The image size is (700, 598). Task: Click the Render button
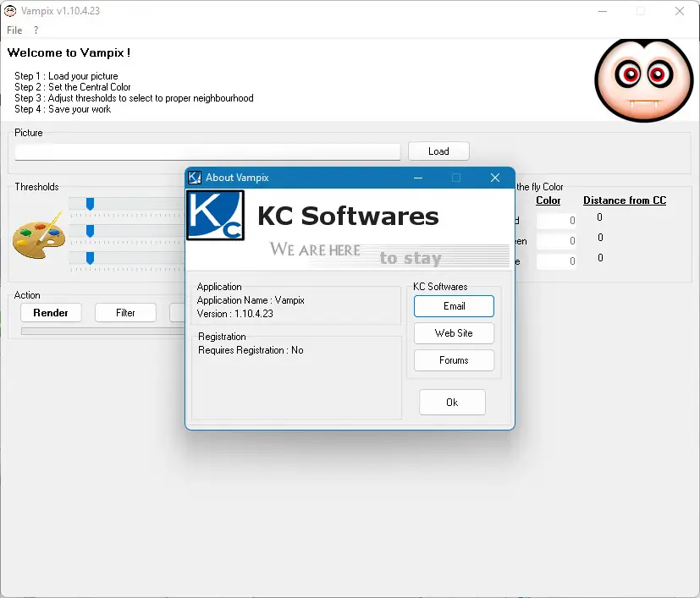pos(51,313)
